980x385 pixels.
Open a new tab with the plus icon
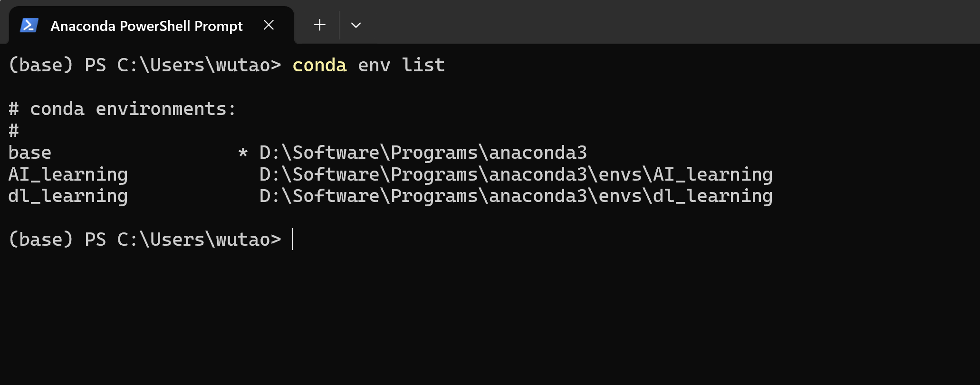point(320,25)
